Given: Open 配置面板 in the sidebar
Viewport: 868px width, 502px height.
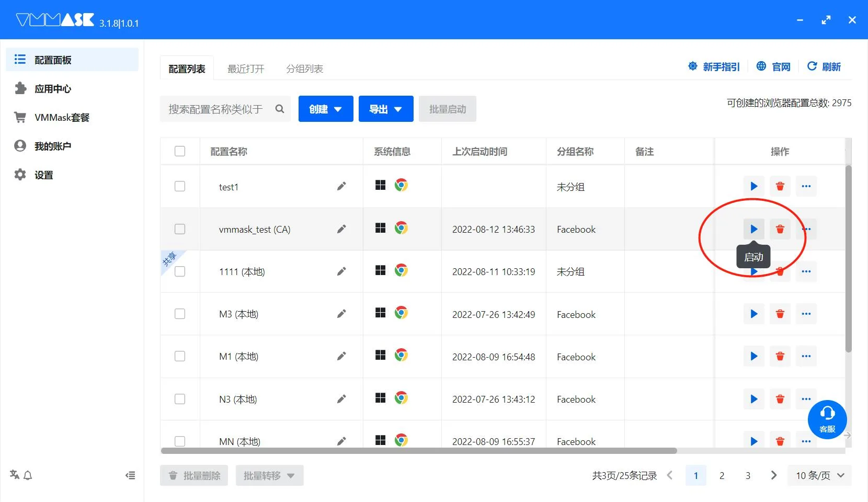Looking at the screenshot, I should 72,60.
